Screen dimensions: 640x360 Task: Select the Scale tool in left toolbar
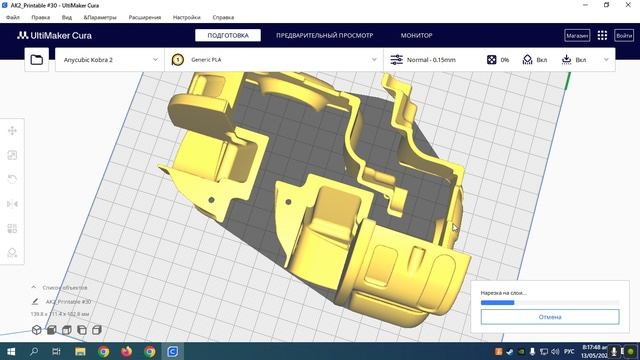[x=12, y=155]
